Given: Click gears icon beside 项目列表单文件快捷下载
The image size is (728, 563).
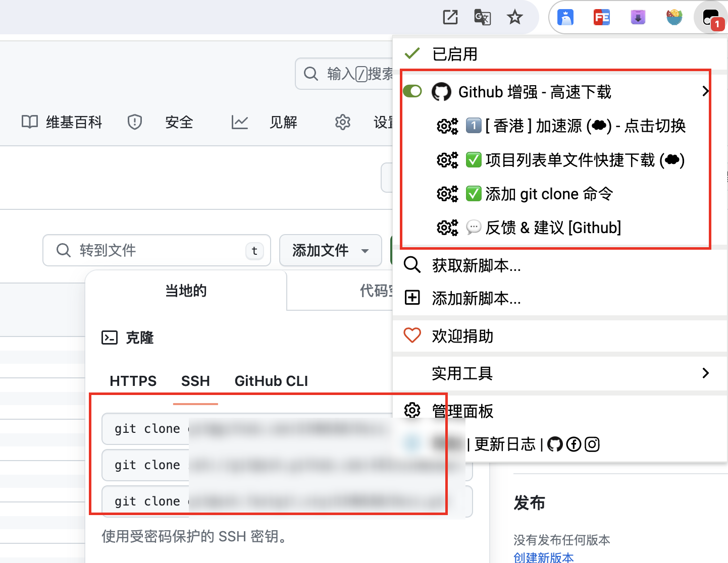Looking at the screenshot, I should [x=447, y=160].
